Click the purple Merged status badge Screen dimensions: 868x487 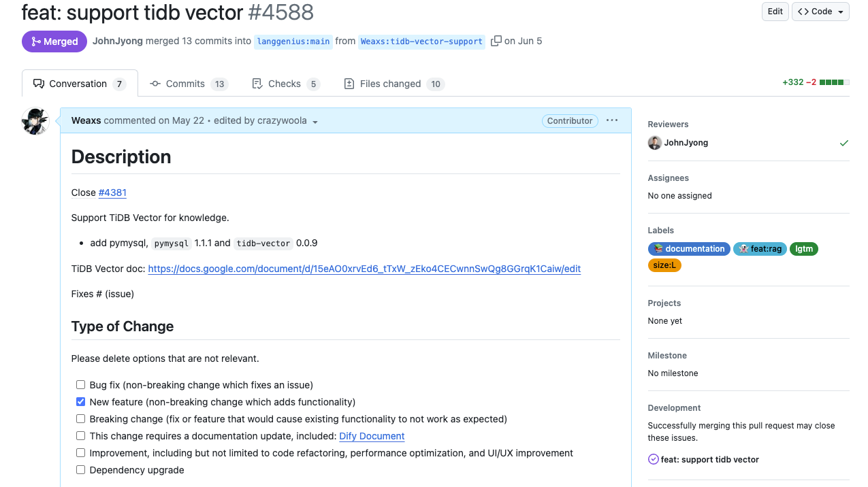(54, 41)
